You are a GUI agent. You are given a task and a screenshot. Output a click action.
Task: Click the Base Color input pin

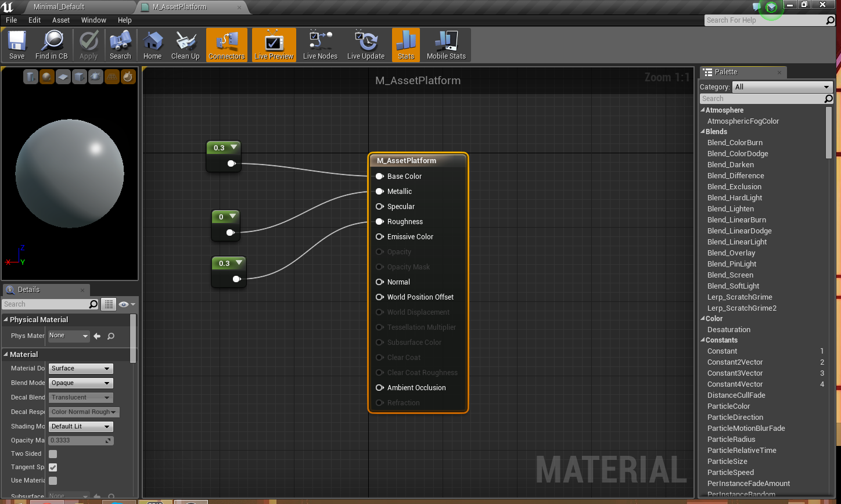point(379,177)
